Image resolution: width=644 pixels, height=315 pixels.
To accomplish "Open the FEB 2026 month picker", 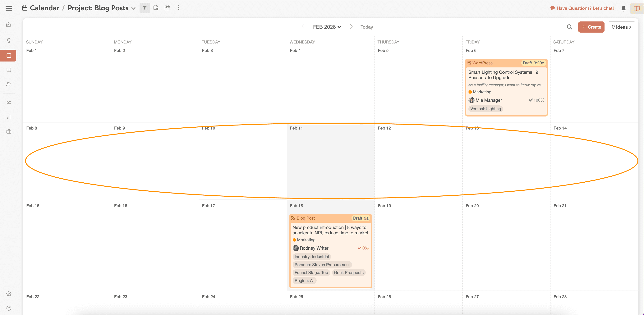I will pyautogui.click(x=327, y=27).
